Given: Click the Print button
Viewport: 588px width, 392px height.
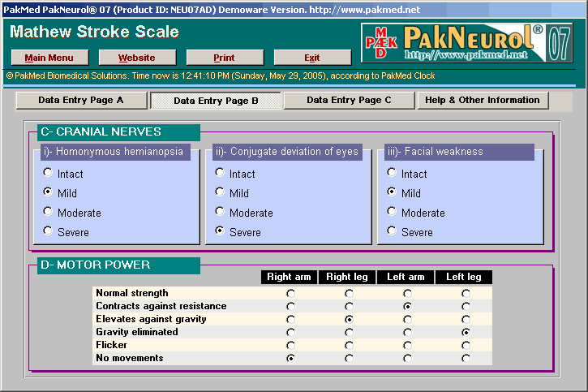Looking at the screenshot, I should tap(225, 58).
